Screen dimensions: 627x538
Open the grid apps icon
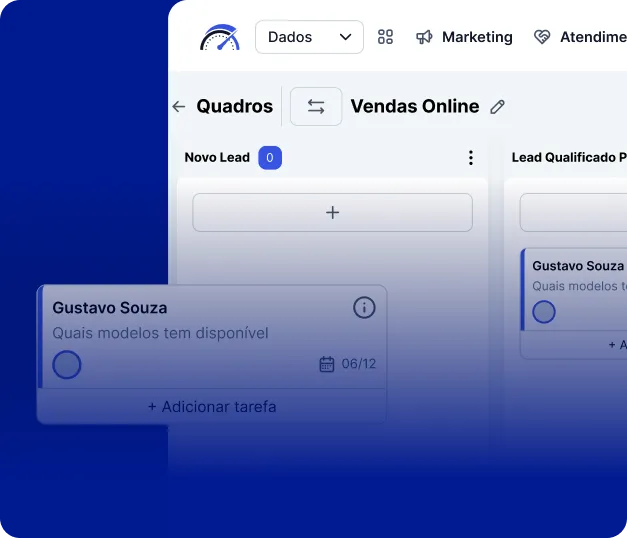point(385,37)
